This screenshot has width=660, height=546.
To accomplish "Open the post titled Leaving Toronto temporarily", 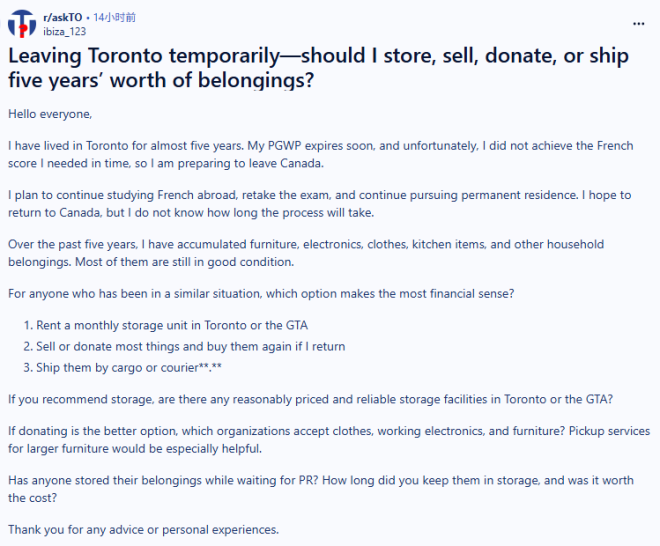I will 318,68.
